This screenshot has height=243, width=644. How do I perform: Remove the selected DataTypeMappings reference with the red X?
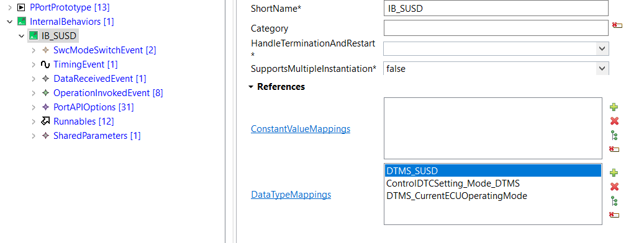click(614, 187)
